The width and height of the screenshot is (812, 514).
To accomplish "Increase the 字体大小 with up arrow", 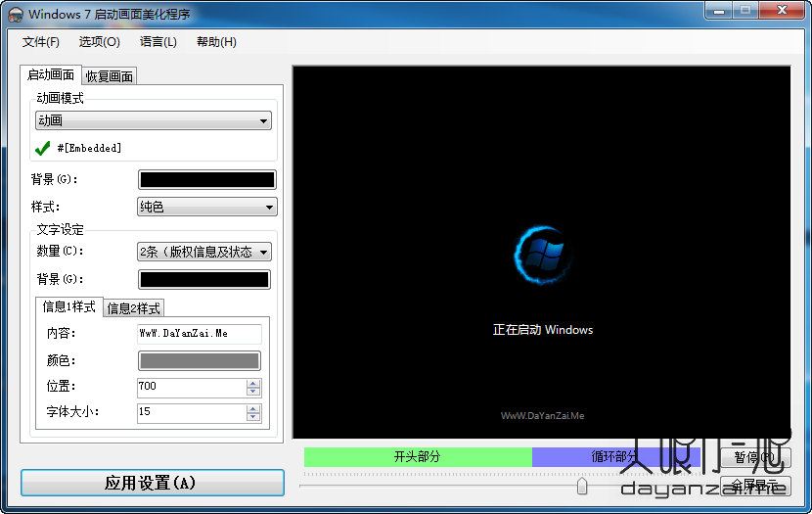I will pos(253,409).
